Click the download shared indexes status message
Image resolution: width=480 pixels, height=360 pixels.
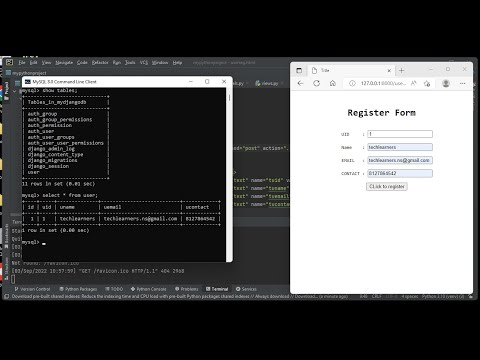[x=180, y=296]
